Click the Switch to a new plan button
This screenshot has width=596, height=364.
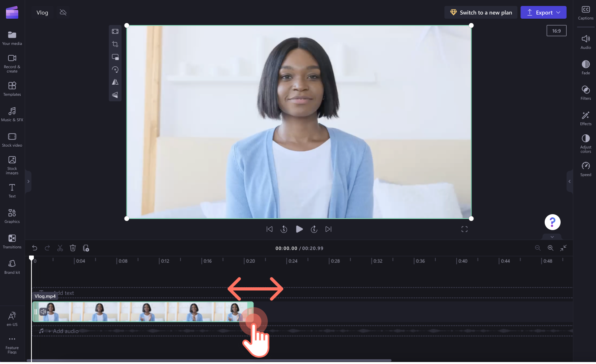(481, 12)
